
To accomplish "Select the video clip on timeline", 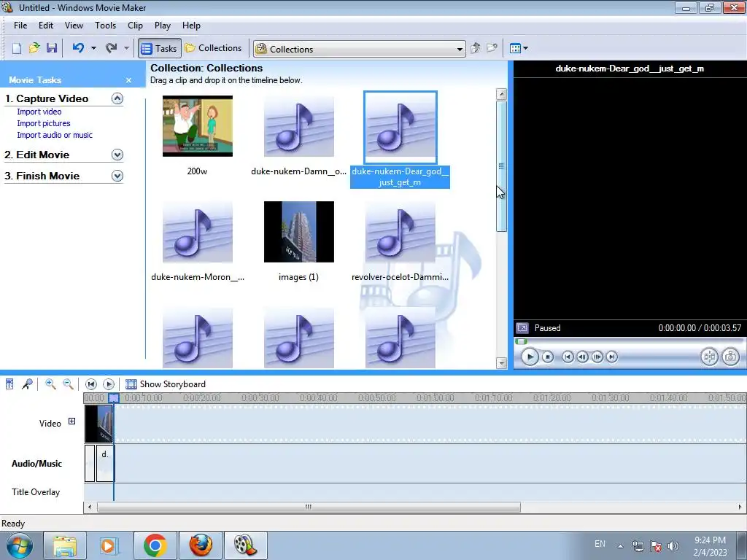I will [99, 424].
